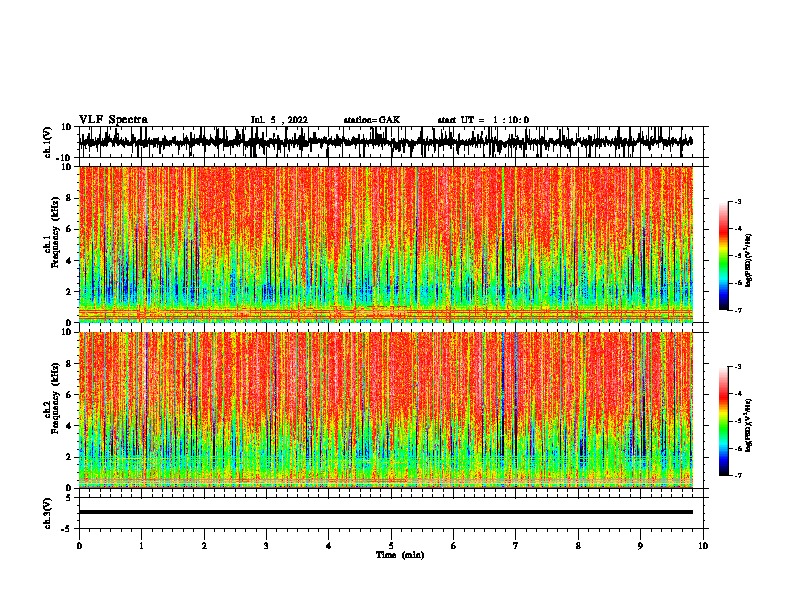This screenshot has width=792, height=612.
Task: Click the '-7' label on ch.2 color bar
Action: coord(737,476)
